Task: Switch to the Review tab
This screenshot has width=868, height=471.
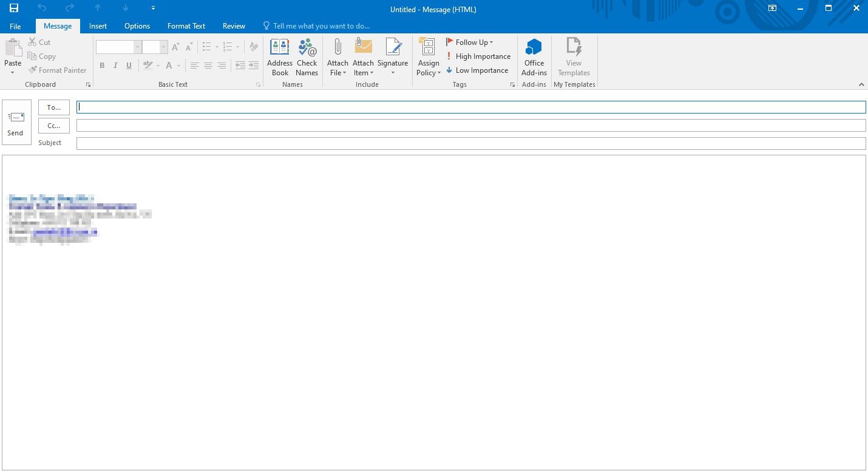Action: coord(234,26)
